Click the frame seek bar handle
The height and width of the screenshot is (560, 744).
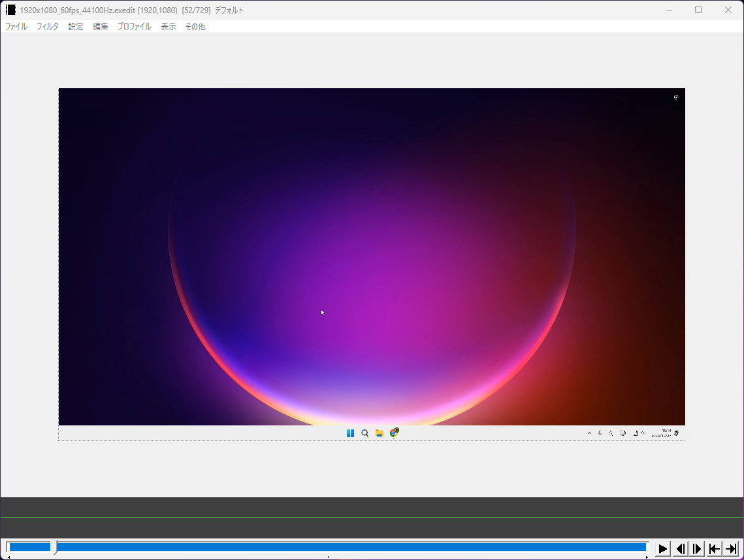(54, 547)
